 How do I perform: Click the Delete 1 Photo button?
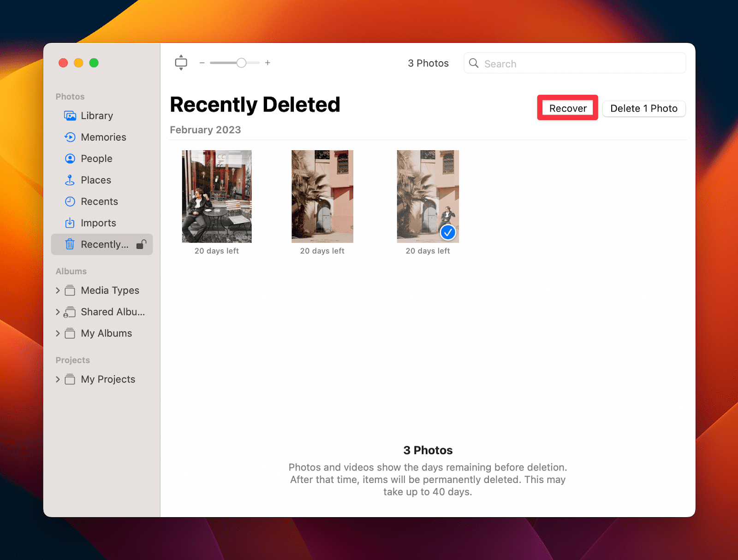point(644,108)
